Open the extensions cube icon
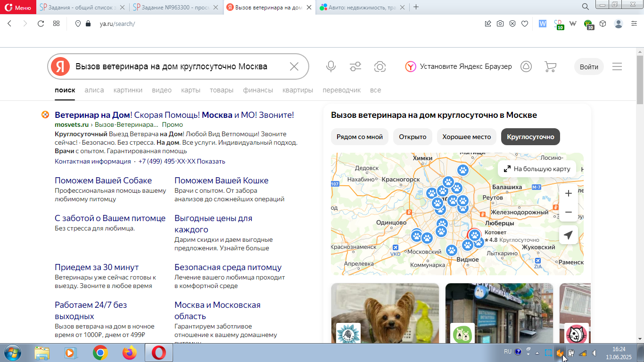 pos(603,24)
